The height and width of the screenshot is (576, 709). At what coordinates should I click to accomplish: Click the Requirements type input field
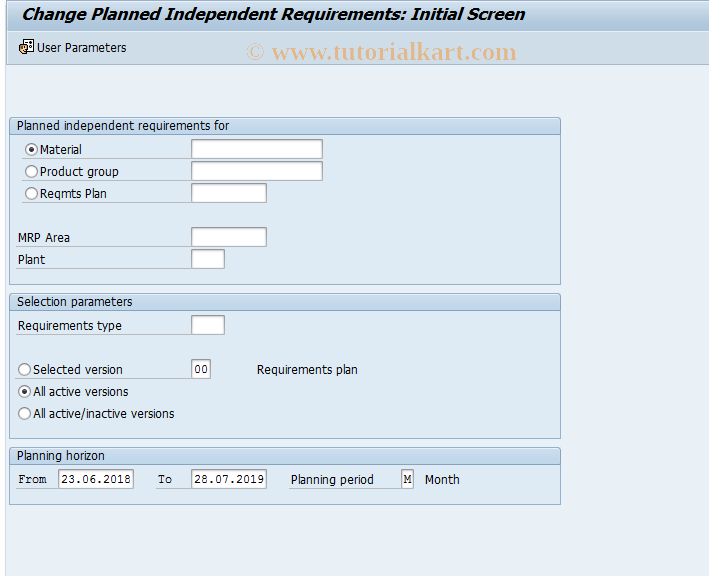(x=208, y=325)
